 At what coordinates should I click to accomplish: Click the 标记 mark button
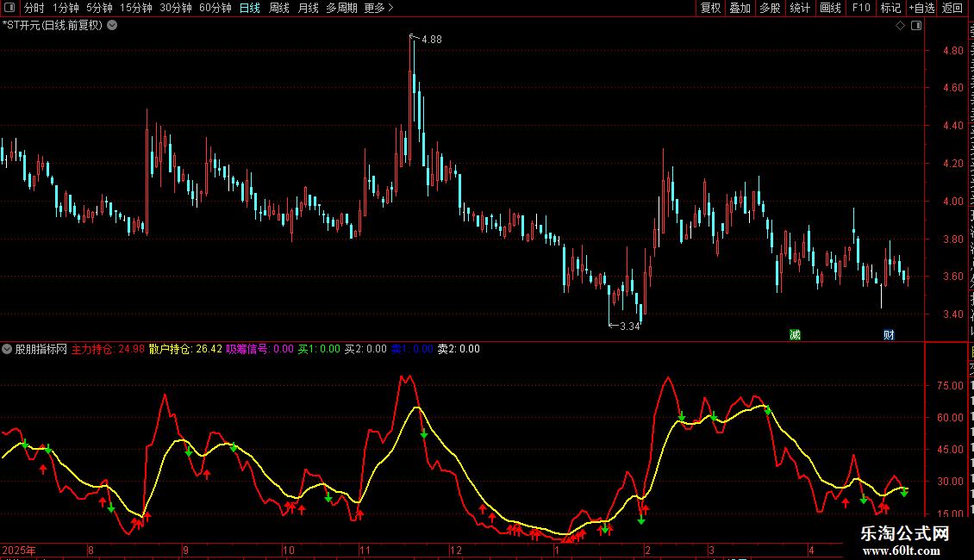click(890, 8)
